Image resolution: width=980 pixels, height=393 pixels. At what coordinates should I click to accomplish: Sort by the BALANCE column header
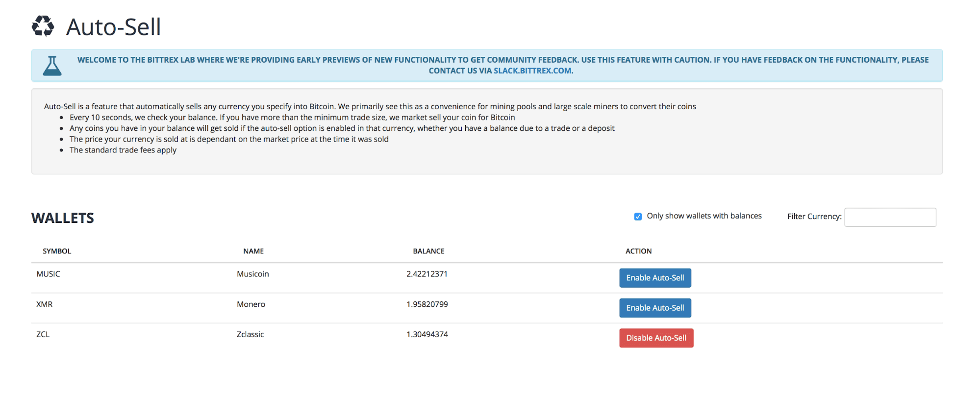[428, 251]
